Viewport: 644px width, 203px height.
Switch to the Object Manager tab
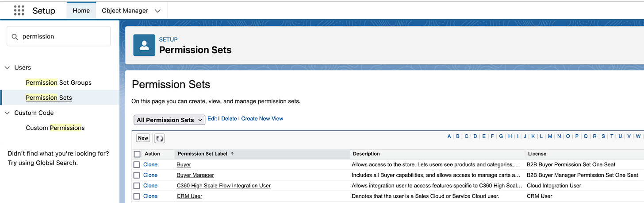click(x=126, y=11)
